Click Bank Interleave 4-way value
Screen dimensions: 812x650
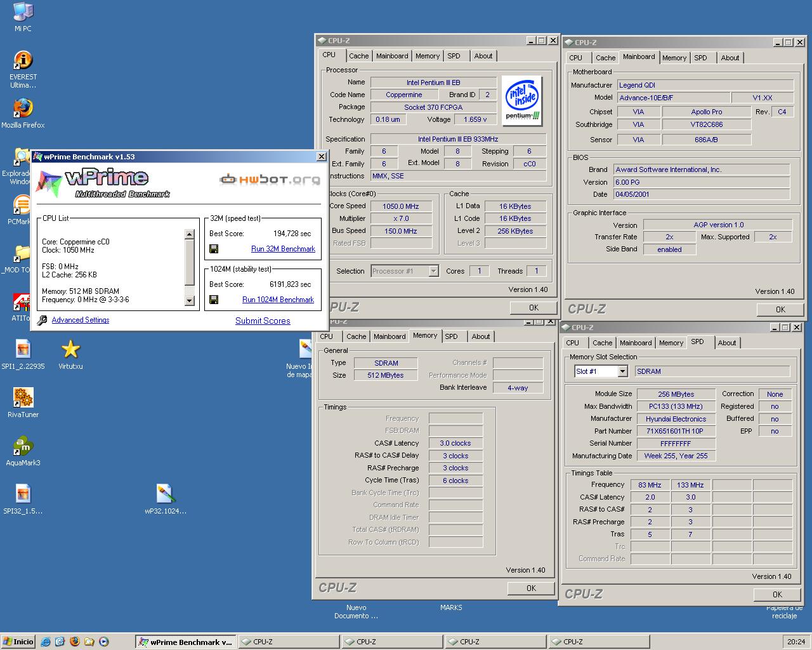pos(518,388)
